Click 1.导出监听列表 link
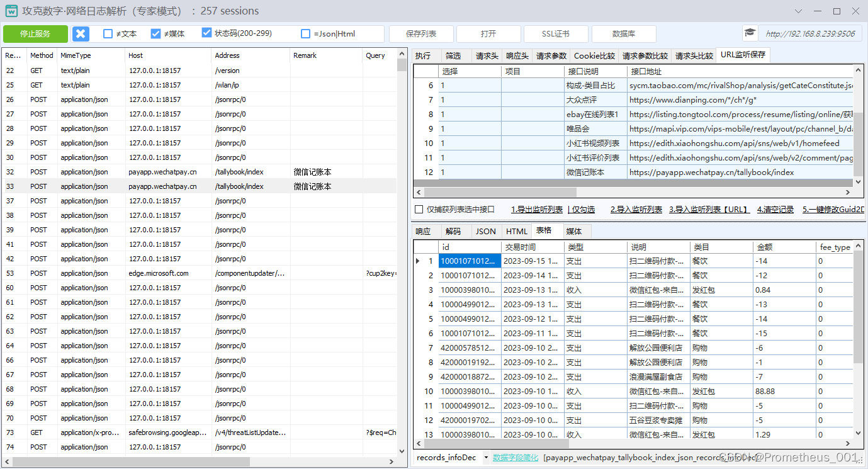The height and width of the screenshot is (469, 868). 537,210
